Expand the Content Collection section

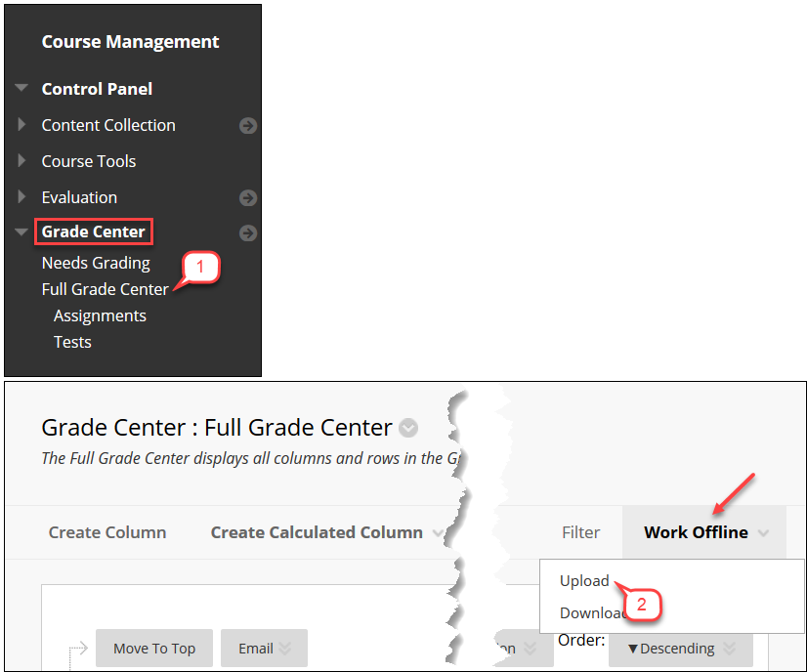click(x=21, y=124)
